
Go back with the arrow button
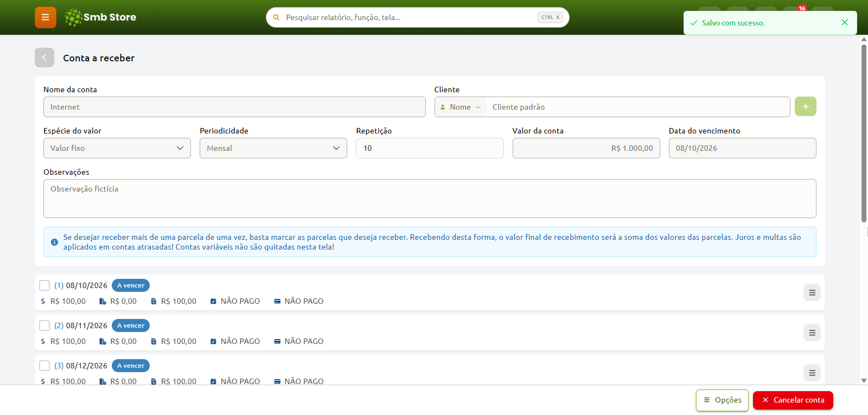pyautogui.click(x=44, y=58)
